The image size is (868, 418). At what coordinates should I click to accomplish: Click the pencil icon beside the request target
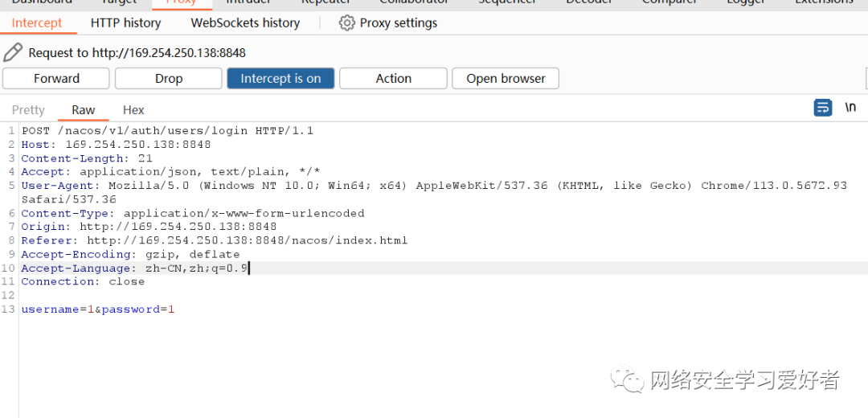12,52
